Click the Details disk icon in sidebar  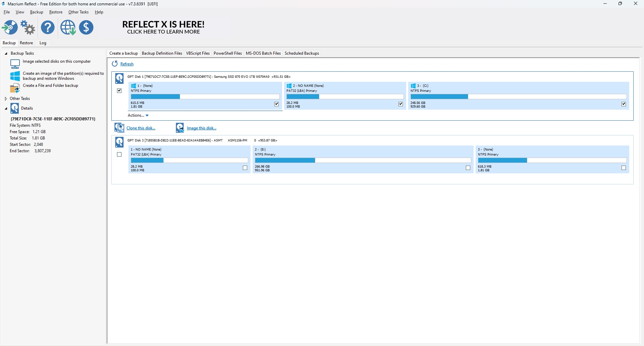click(15, 108)
